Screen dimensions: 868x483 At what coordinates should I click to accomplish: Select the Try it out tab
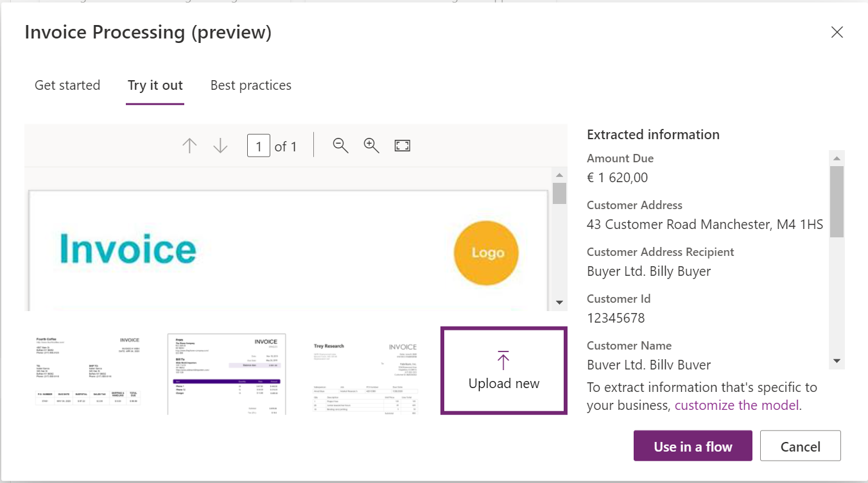coord(155,85)
